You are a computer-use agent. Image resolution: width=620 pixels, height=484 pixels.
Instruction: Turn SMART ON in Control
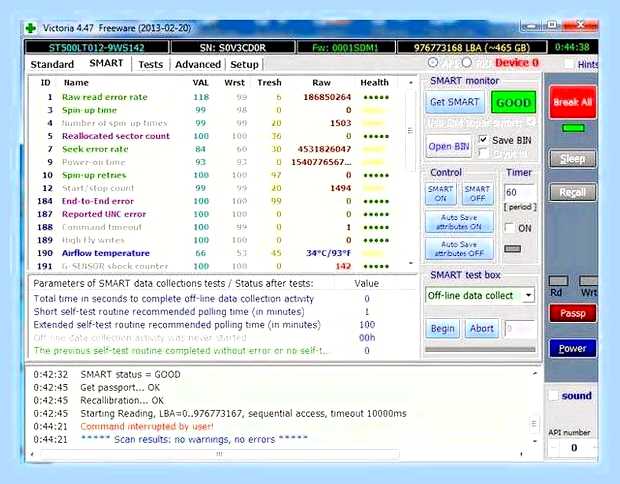(440, 194)
